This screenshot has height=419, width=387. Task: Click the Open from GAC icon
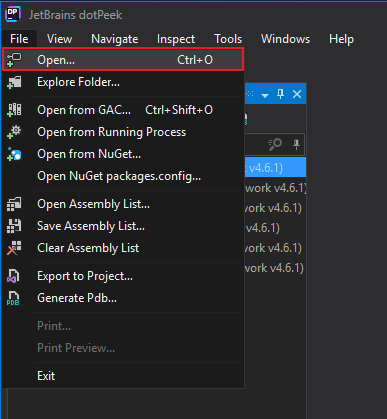(x=14, y=110)
